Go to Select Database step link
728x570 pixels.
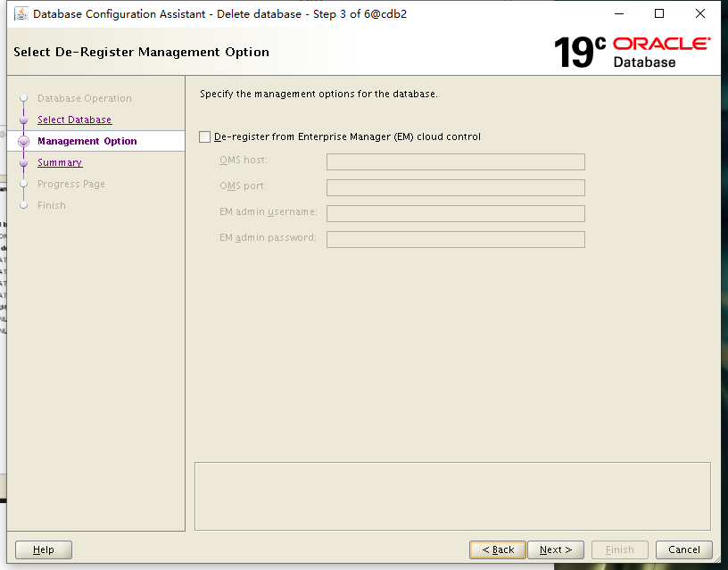pyautogui.click(x=74, y=120)
